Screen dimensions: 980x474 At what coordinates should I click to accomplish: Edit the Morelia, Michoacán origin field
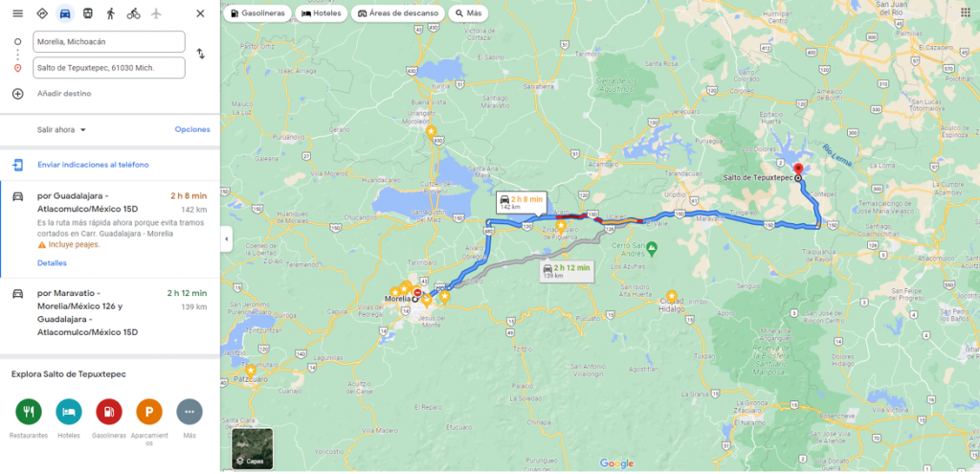coord(109,42)
